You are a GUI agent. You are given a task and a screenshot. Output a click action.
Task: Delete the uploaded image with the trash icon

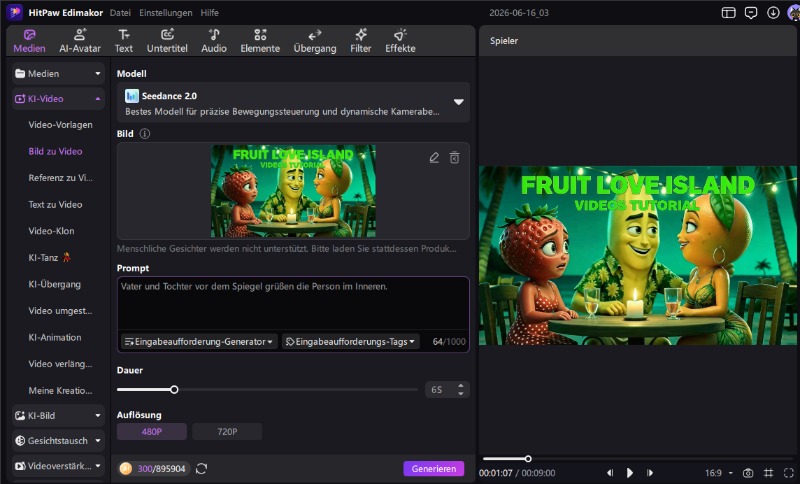[454, 158]
